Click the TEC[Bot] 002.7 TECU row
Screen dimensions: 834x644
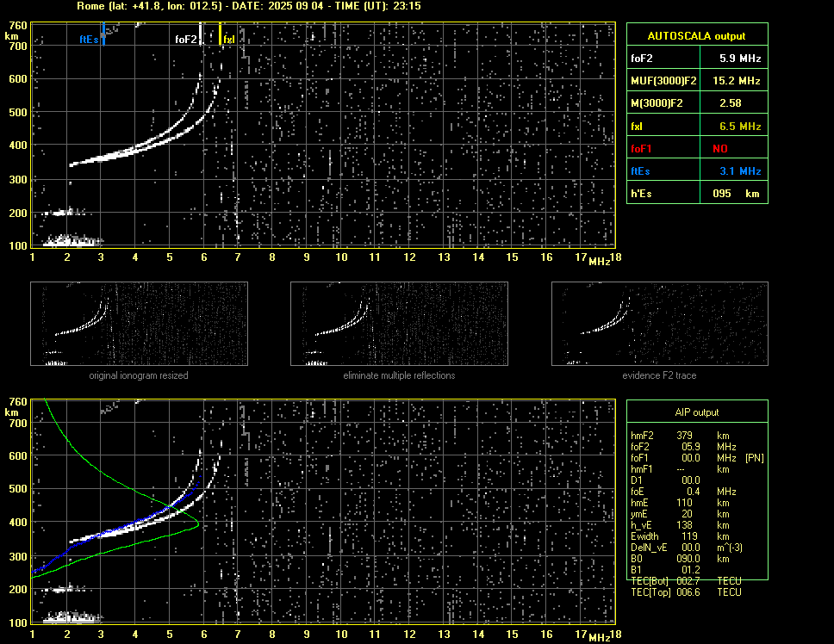tap(686, 581)
